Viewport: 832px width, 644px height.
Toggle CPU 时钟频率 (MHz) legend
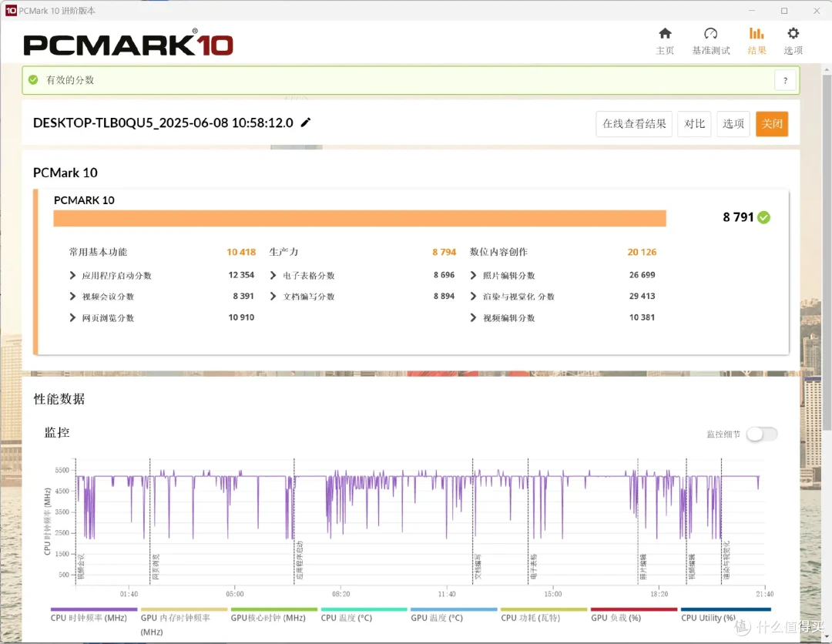tap(93, 615)
